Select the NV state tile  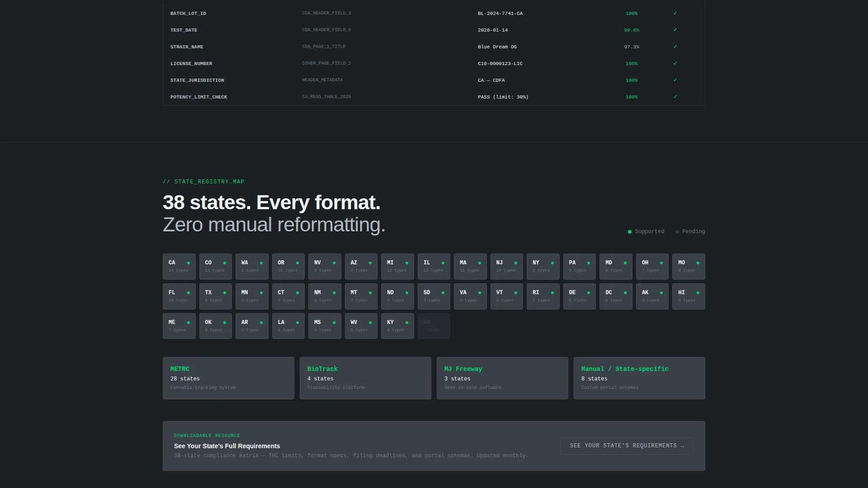(325, 267)
